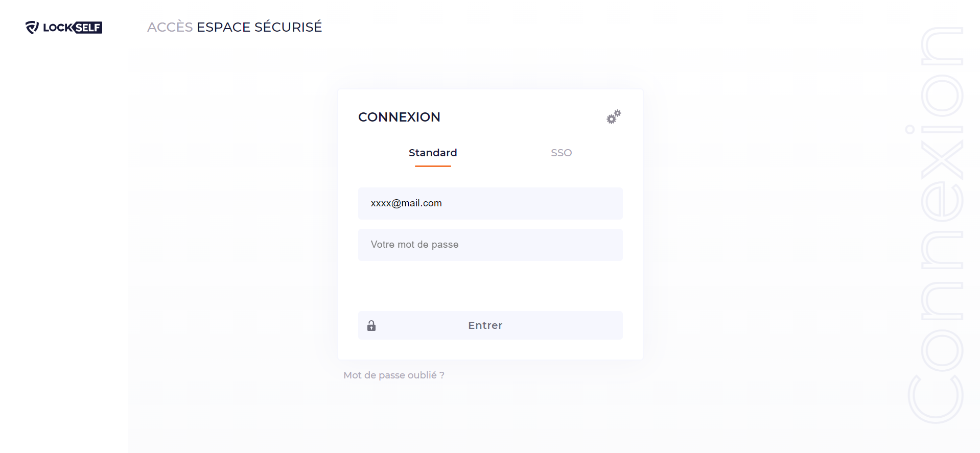Focus the xxxx@mail.com email field

pyautogui.click(x=490, y=203)
